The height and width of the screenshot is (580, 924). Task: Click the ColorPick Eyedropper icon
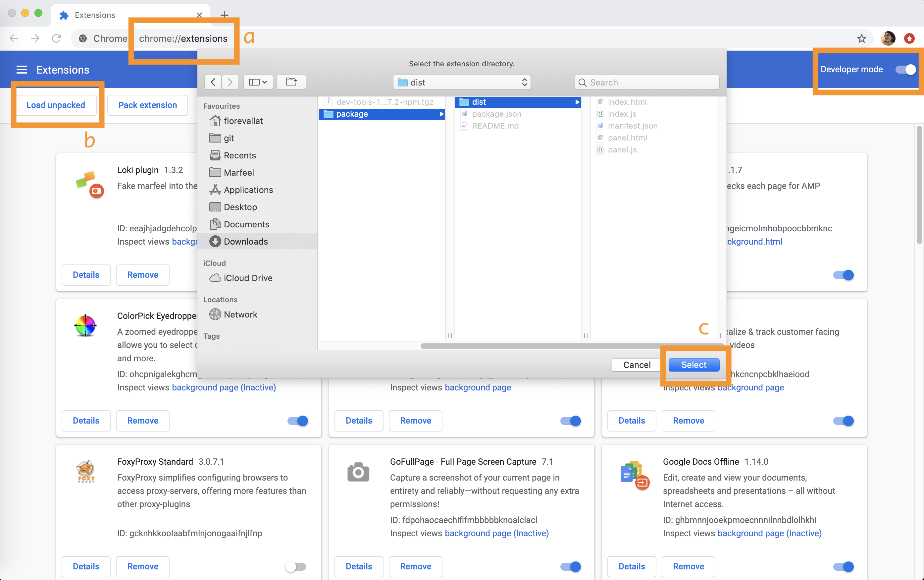pos(85,326)
